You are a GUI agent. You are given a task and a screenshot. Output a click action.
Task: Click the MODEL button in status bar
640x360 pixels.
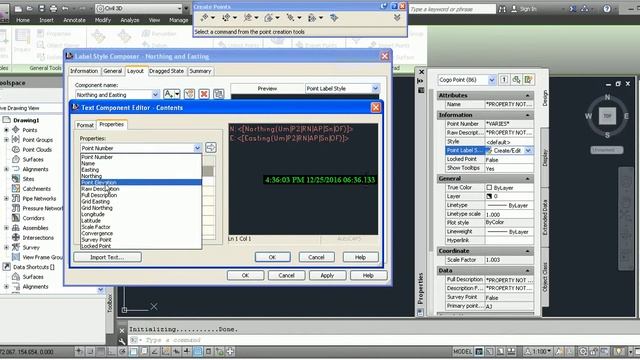(462, 351)
